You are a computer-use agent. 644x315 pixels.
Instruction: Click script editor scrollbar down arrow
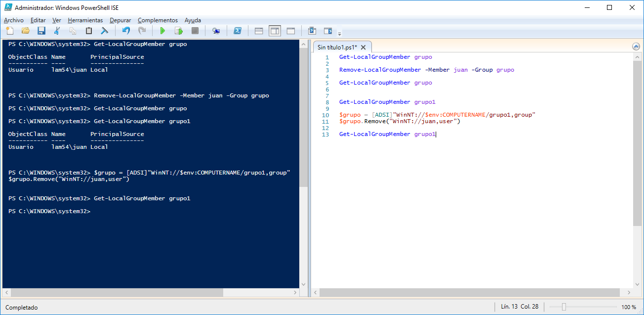click(637, 284)
